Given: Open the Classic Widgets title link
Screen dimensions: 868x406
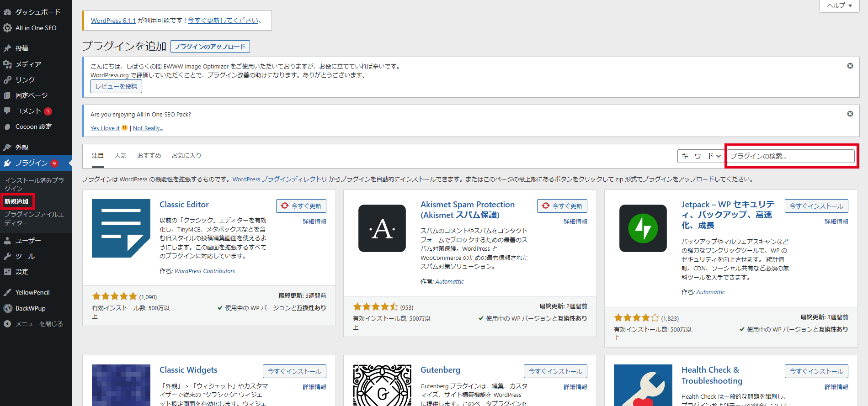Looking at the screenshot, I should (188, 370).
